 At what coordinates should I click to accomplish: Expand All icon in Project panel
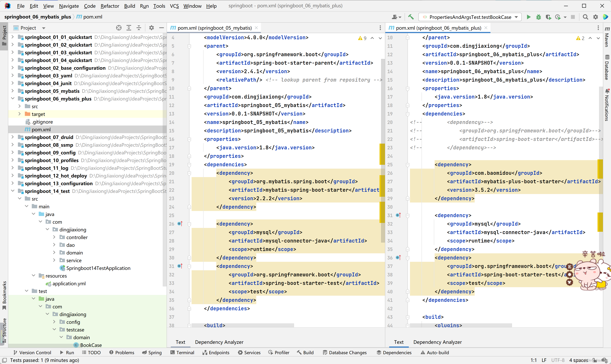click(x=129, y=28)
